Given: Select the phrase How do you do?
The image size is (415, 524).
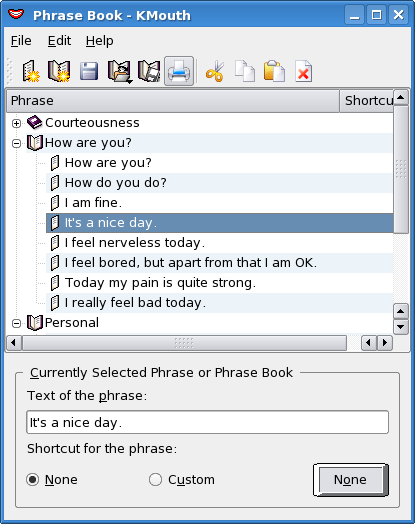Looking at the screenshot, I should click(219, 183).
